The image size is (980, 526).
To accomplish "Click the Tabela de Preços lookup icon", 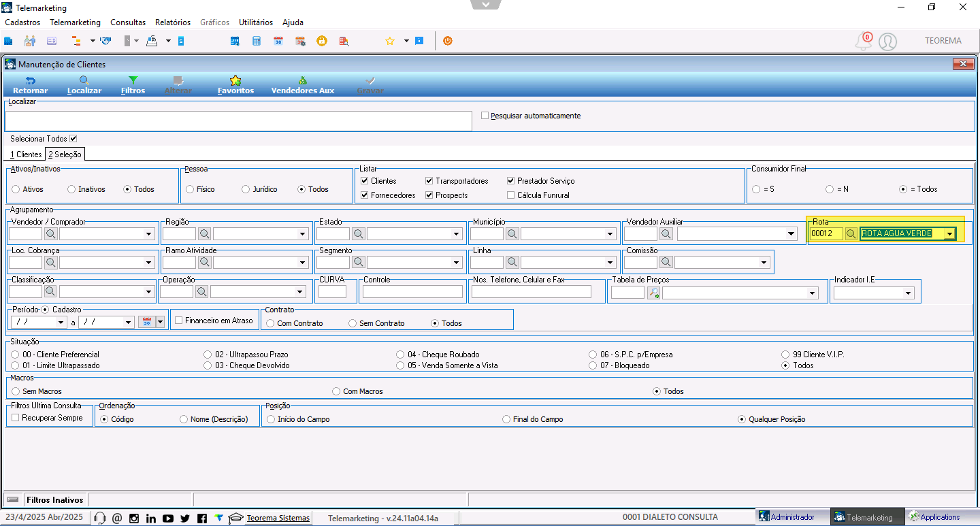I will click(653, 293).
